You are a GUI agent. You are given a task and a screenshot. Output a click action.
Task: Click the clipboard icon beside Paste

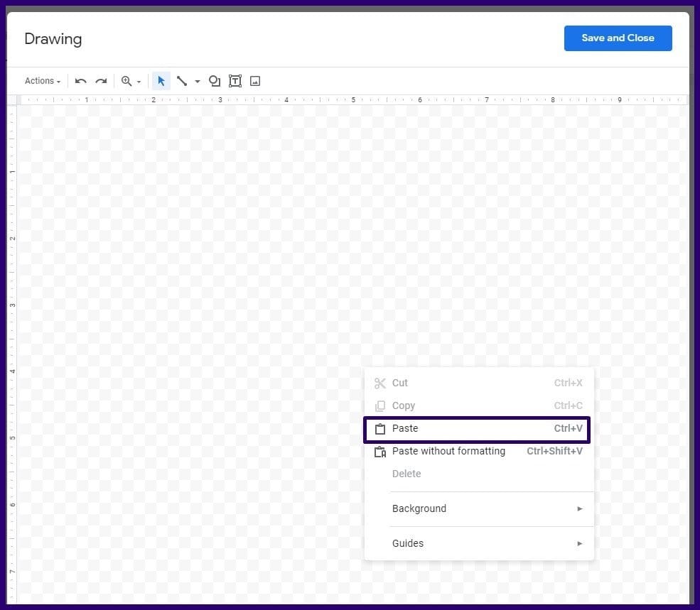click(380, 429)
